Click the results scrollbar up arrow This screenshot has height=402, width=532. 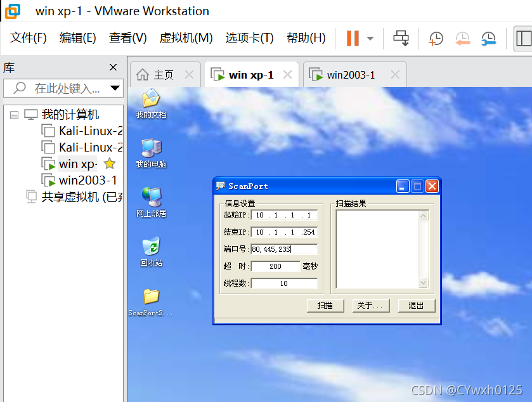click(423, 216)
